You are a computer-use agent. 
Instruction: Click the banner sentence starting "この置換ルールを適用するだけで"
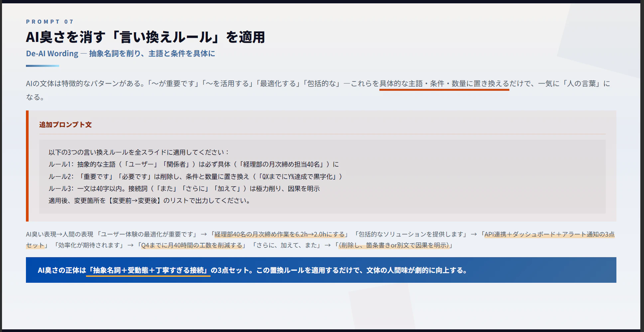pyautogui.click(x=362, y=270)
